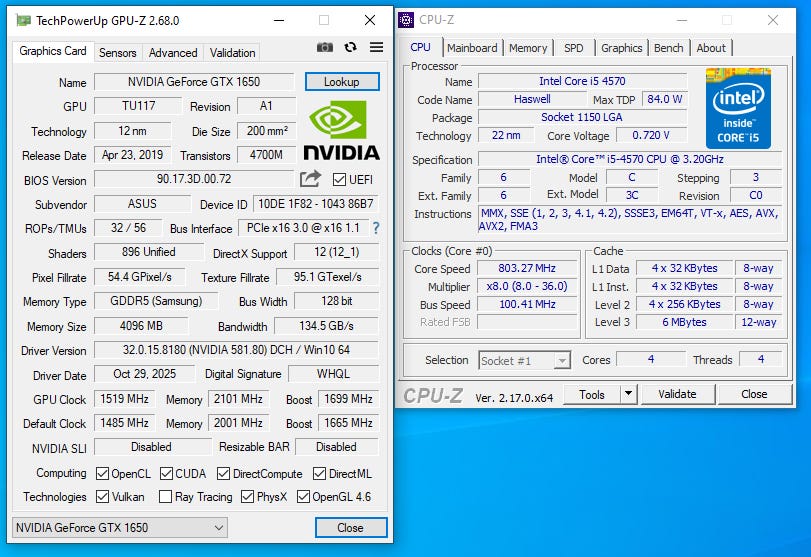The width and height of the screenshot is (811, 557).
Task: Open the About tab in CPU-Z
Action: [711, 48]
